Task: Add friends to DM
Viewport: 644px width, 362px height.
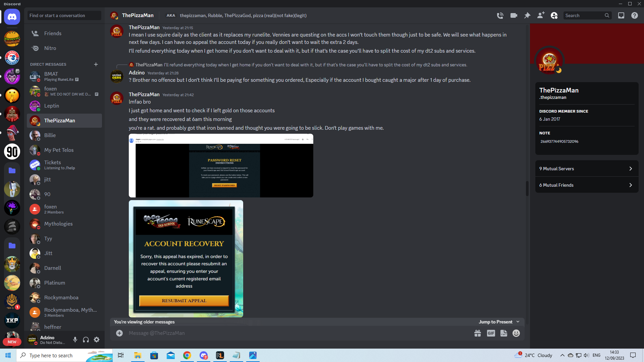Action: [541, 15]
